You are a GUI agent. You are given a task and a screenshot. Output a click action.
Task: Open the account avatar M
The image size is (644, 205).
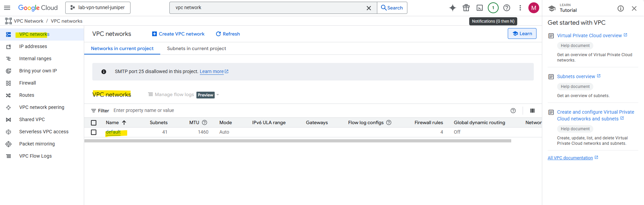534,8
